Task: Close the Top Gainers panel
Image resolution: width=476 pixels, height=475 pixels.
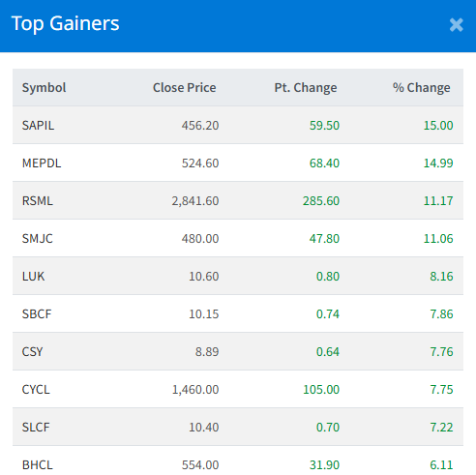Action: click(x=457, y=25)
